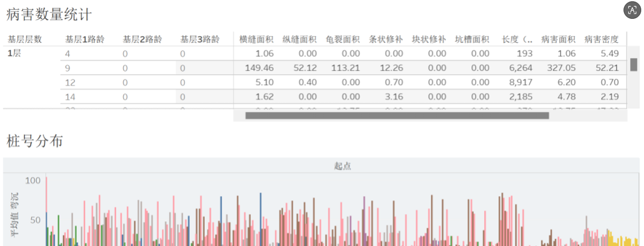Select the 坑槽面积 column header
644x246 pixels.
pyautogui.click(x=472, y=39)
